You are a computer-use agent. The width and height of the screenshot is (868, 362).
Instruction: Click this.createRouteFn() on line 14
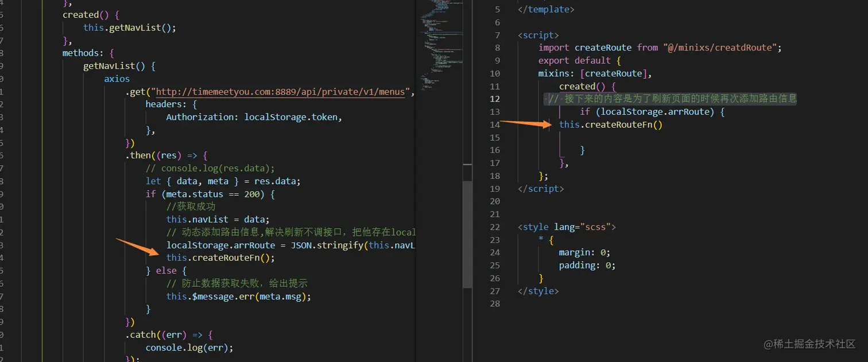click(x=611, y=124)
